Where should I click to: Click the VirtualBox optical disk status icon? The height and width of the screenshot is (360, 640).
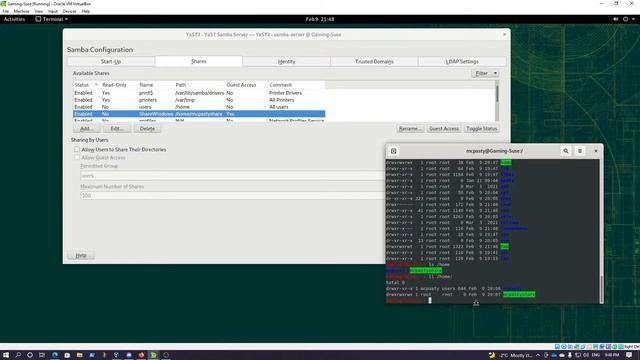pos(564,347)
